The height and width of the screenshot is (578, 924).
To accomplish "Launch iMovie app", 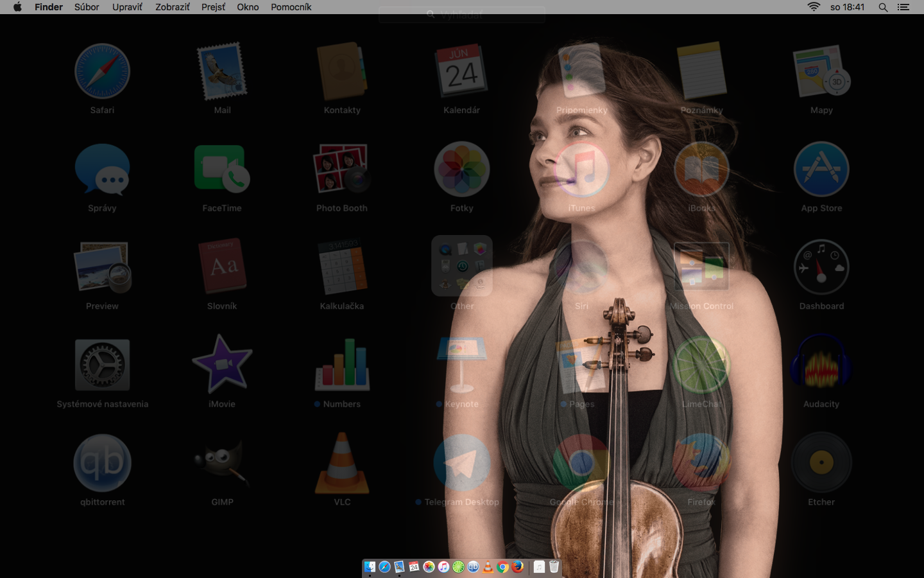I will 222,365.
